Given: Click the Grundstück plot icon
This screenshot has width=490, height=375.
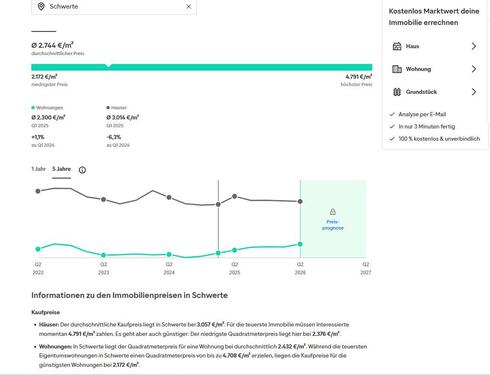Looking at the screenshot, I should pos(397,92).
